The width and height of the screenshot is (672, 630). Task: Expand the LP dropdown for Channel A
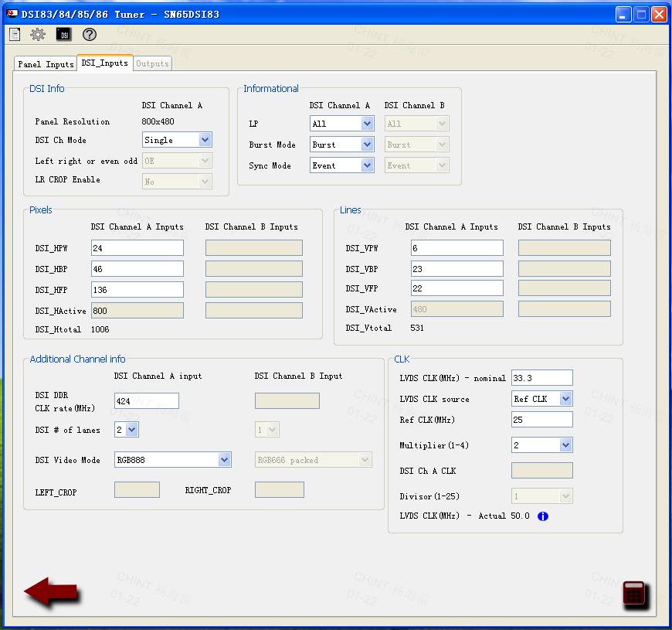341,124
